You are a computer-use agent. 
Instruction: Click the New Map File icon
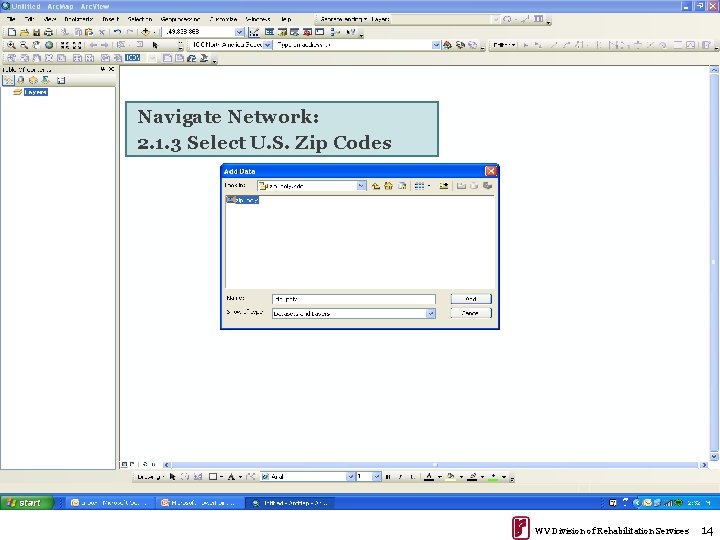click(12, 32)
